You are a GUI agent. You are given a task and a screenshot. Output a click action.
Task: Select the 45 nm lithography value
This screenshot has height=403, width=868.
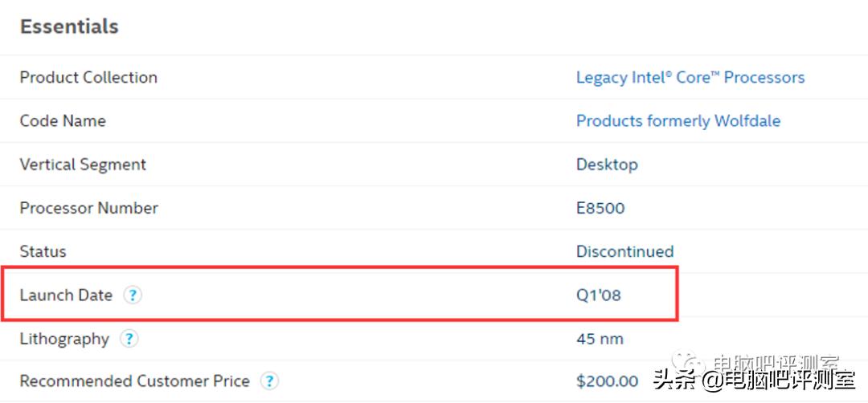(600, 339)
